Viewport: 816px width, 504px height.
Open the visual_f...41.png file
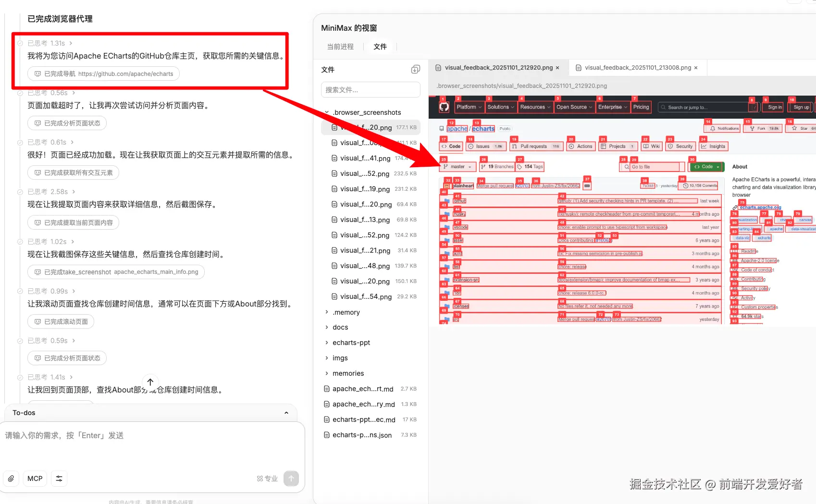tap(371, 158)
